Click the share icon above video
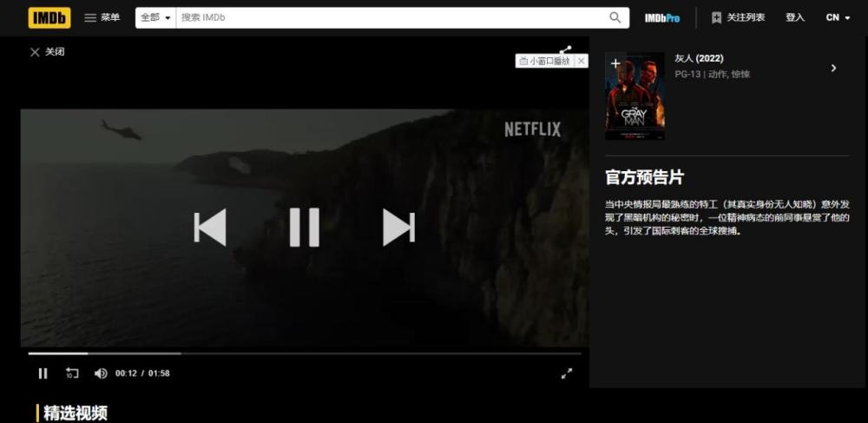 click(566, 50)
